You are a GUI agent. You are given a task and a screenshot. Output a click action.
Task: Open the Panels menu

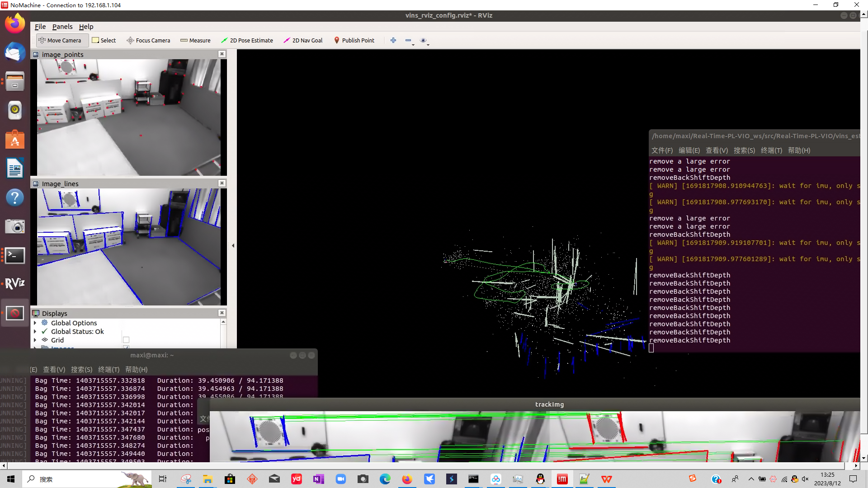[62, 27]
